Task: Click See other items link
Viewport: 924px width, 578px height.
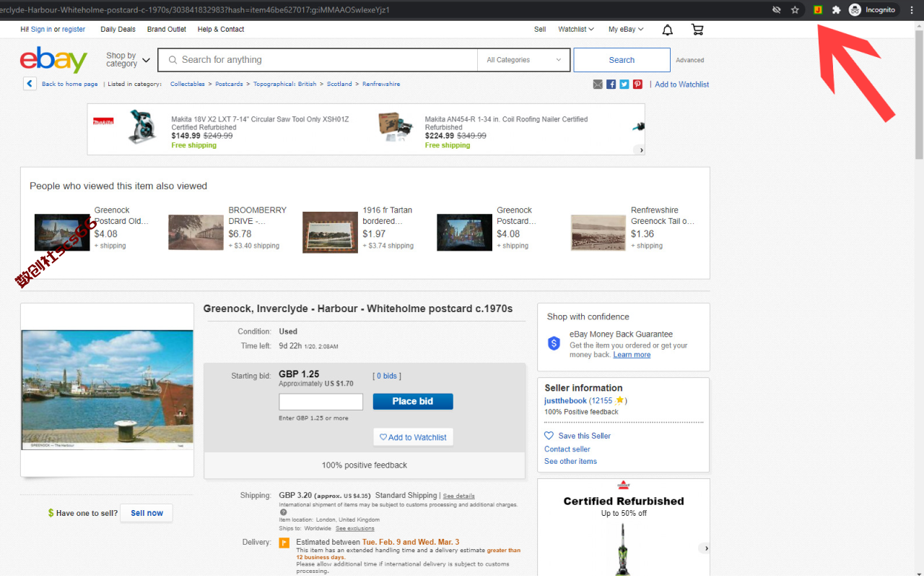Action: tap(570, 461)
